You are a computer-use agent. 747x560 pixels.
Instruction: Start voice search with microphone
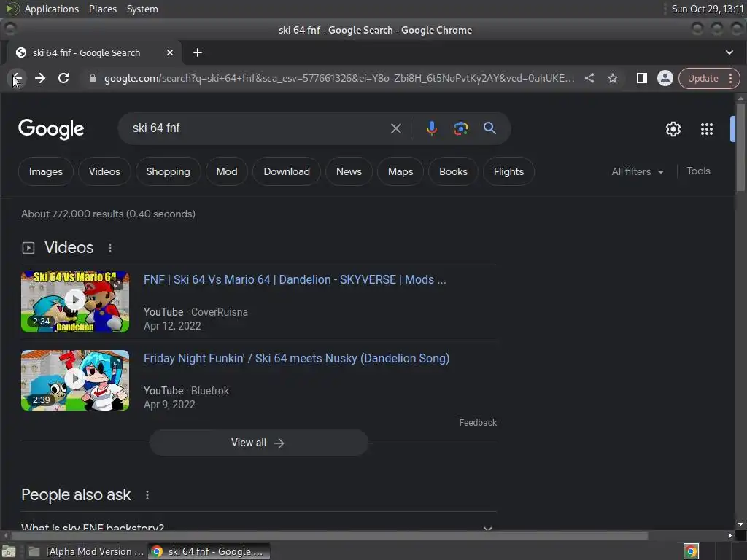(432, 128)
